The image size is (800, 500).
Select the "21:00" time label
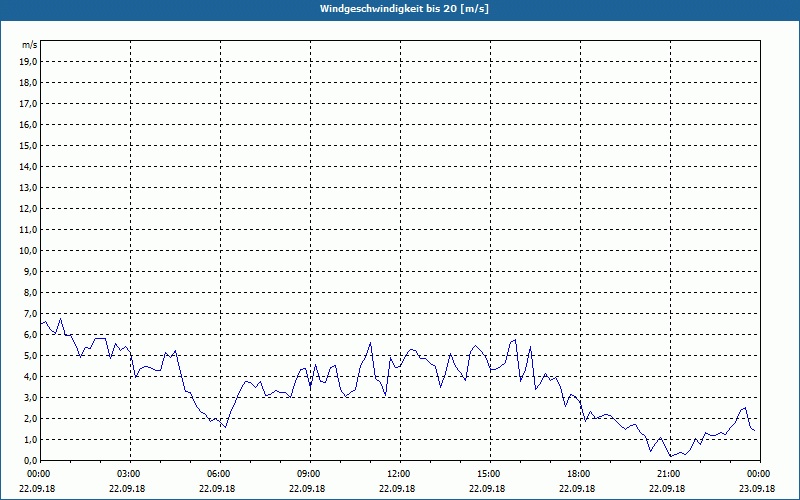(x=670, y=474)
